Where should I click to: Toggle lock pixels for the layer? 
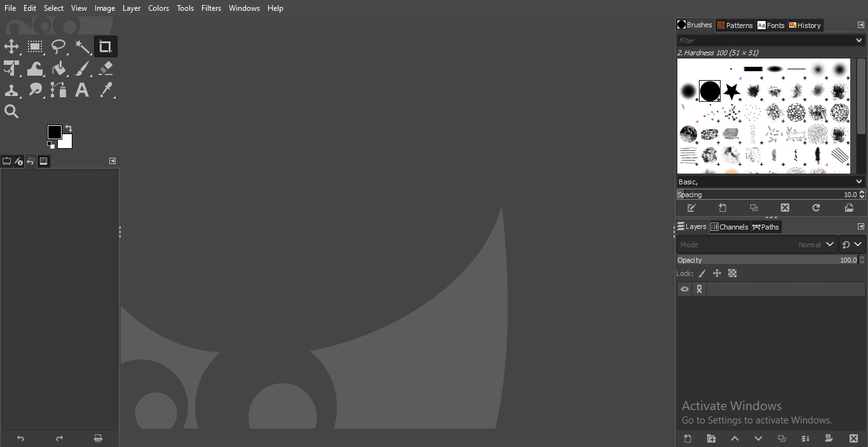point(702,273)
